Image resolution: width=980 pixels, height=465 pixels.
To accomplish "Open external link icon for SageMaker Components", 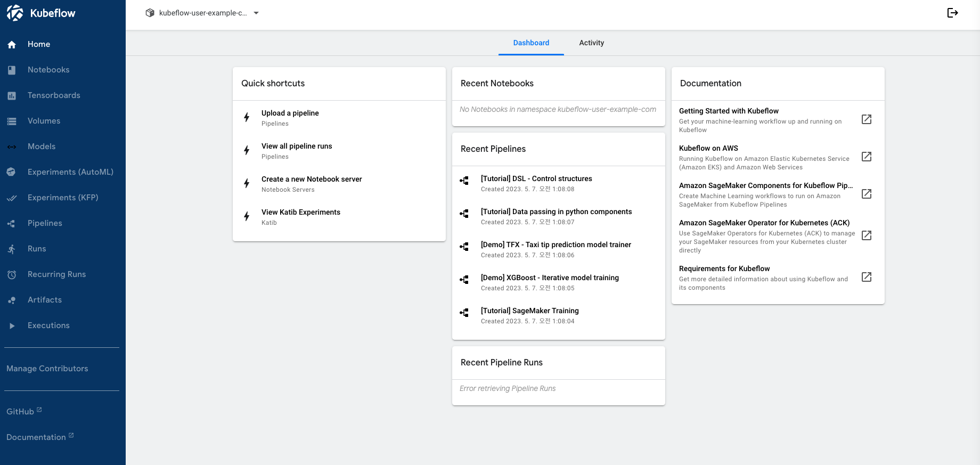I will click(867, 194).
